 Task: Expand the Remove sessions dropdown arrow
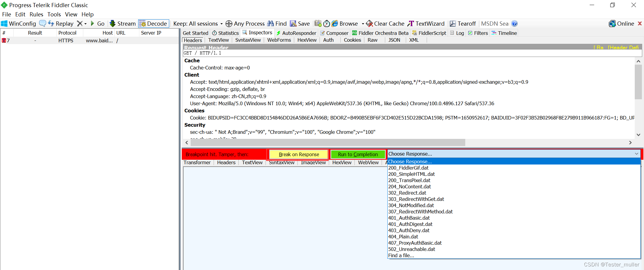(x=85, y=24)
